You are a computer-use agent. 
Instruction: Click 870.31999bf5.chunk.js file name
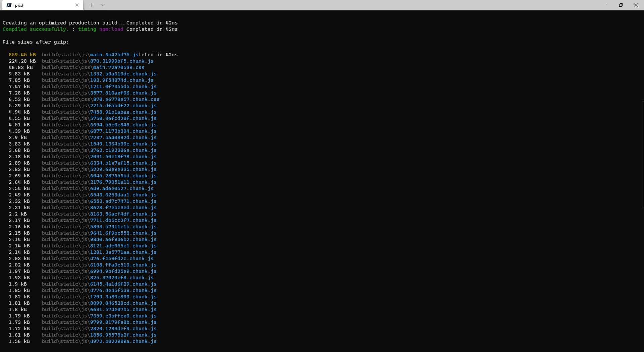[122, 61]
